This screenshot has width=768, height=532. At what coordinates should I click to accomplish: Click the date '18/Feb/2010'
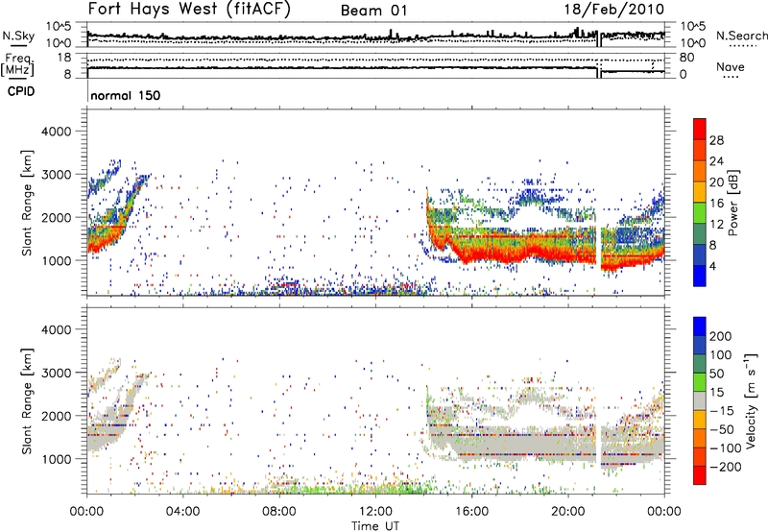(614, 9)
